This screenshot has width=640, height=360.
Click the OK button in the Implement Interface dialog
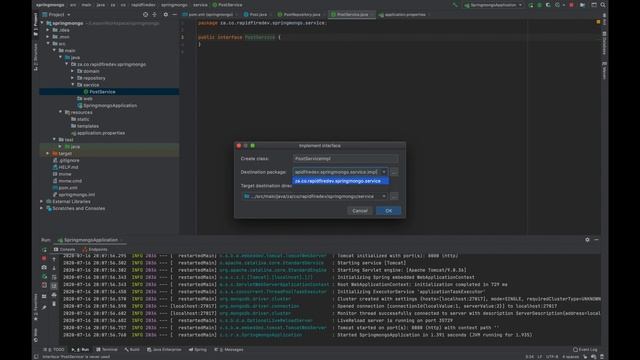[388, 211]
